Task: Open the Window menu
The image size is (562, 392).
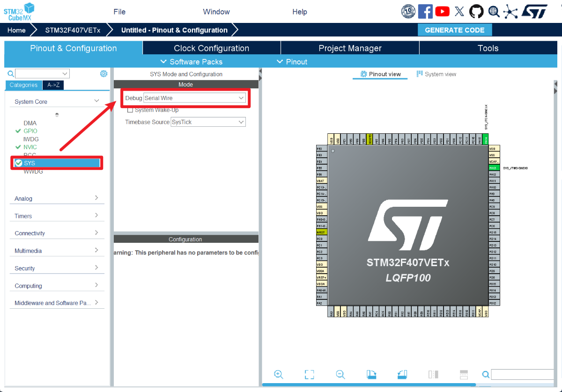Action: (216, 11)
